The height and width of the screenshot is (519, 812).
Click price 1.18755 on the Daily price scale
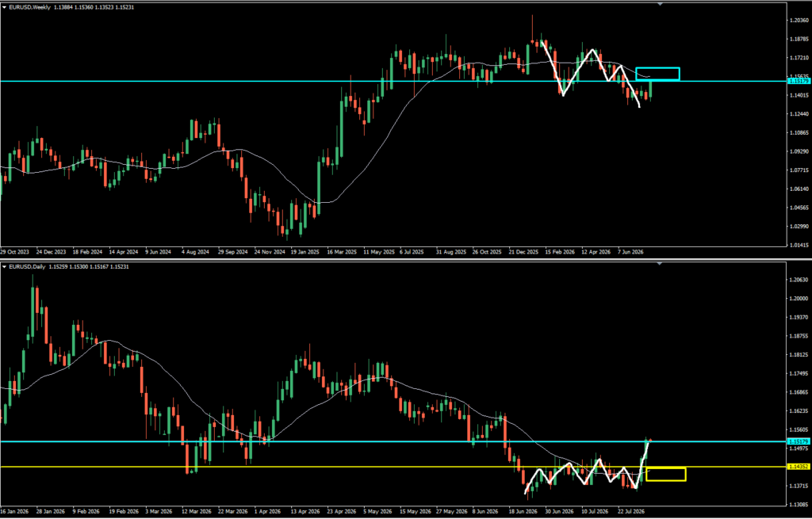tap(801, 336)
